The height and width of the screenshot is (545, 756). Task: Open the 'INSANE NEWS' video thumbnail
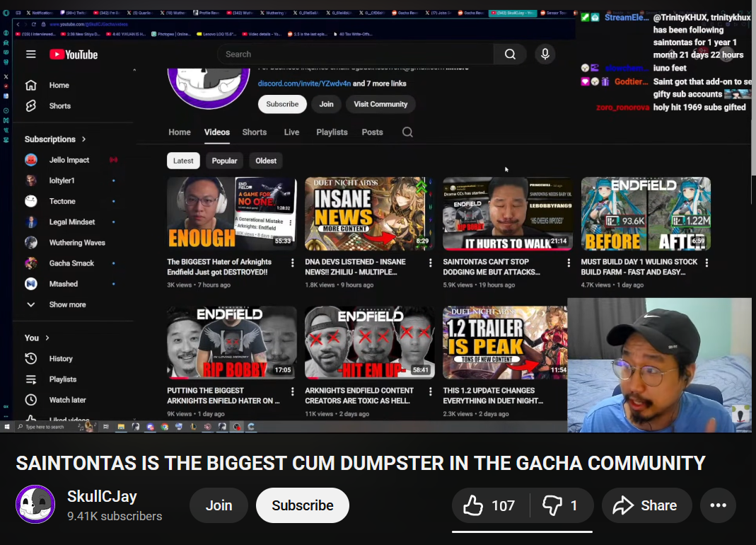[370, 214]
